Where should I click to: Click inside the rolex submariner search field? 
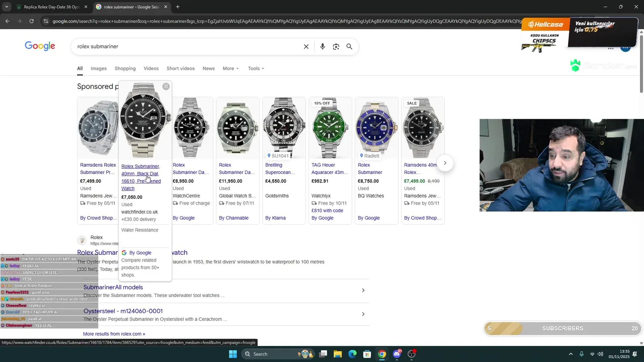186,46
